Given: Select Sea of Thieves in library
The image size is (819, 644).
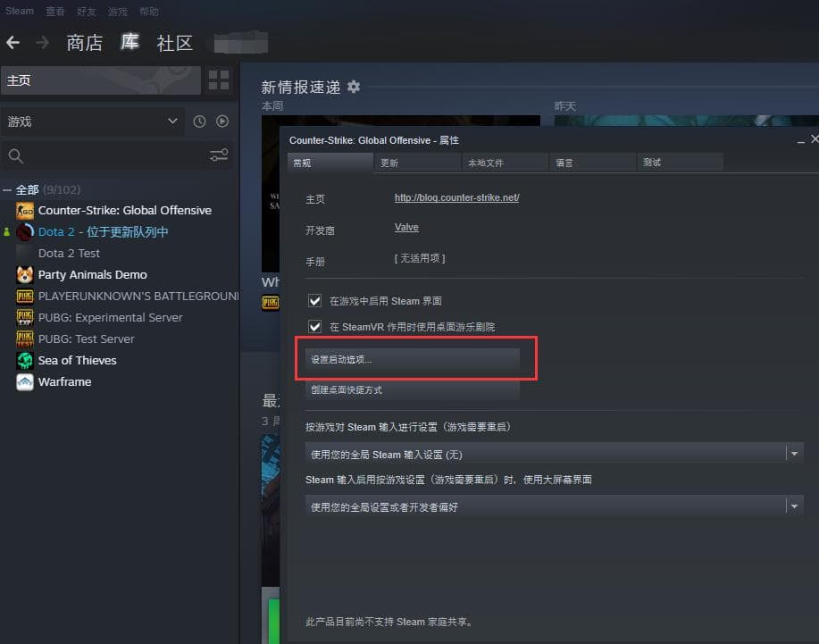Looking at the screenshot, I should point(78,360).
